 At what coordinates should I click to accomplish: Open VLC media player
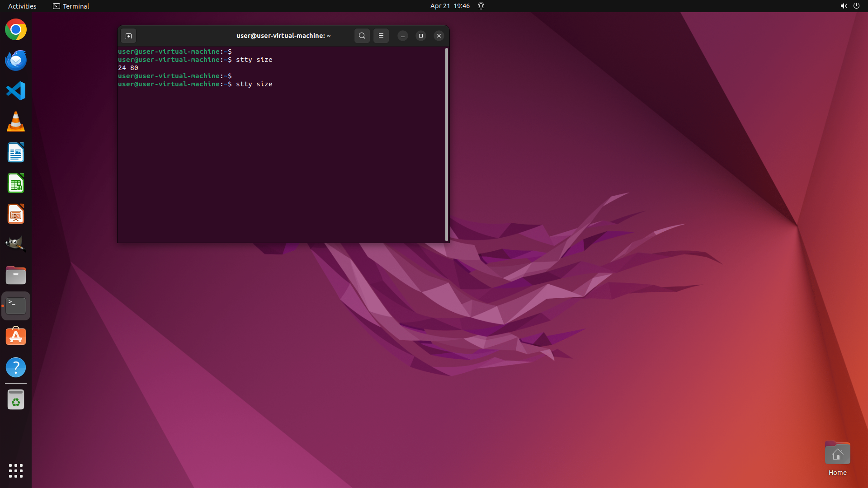coord(16,122)
